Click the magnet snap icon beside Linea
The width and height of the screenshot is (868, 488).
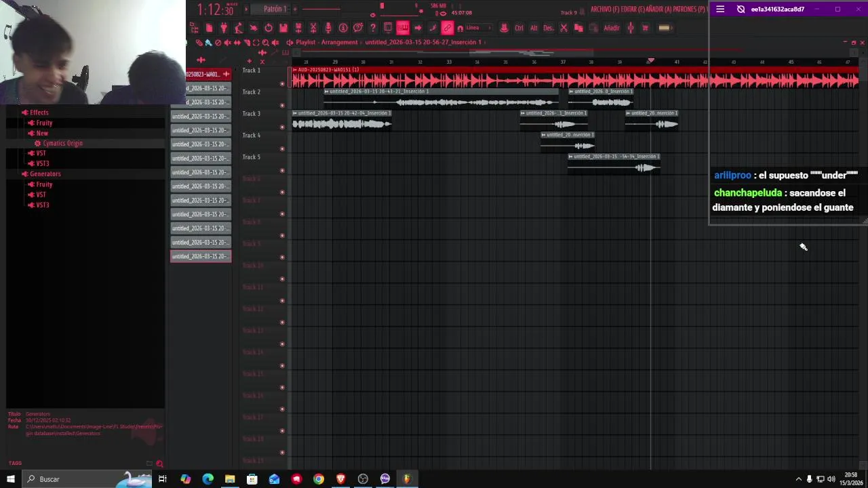pos(460,28)
